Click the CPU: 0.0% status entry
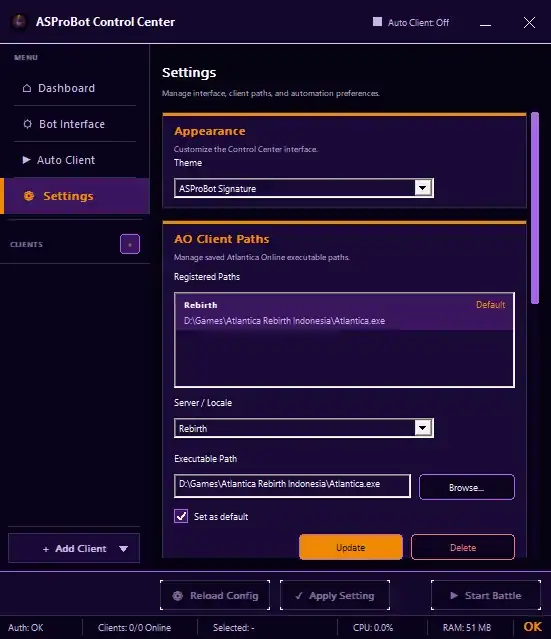551x639 pixels. tap(373, 627)
